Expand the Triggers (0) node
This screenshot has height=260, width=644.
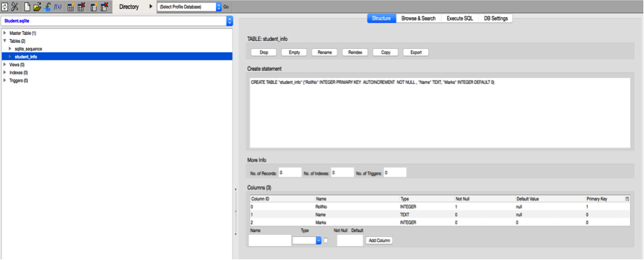[x=5, y=81]
